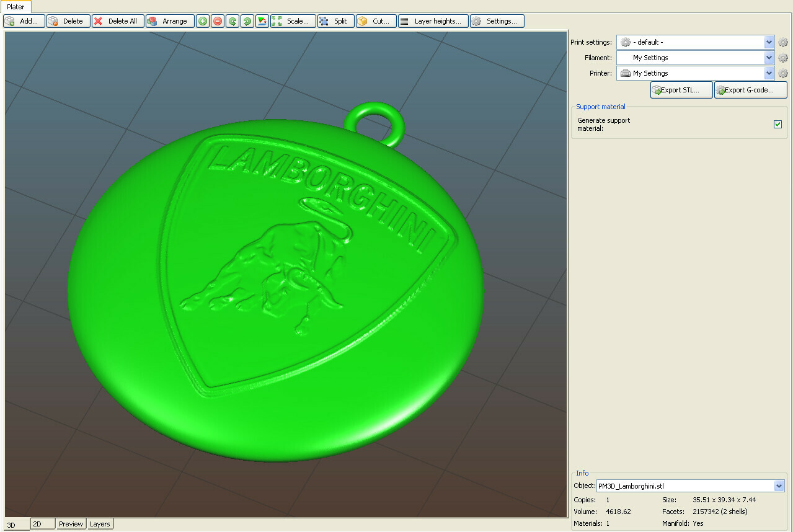This screenshot has width=793, height=532.
Task: Click Delete All to clear the plater
Action: [x=118, y=21]
